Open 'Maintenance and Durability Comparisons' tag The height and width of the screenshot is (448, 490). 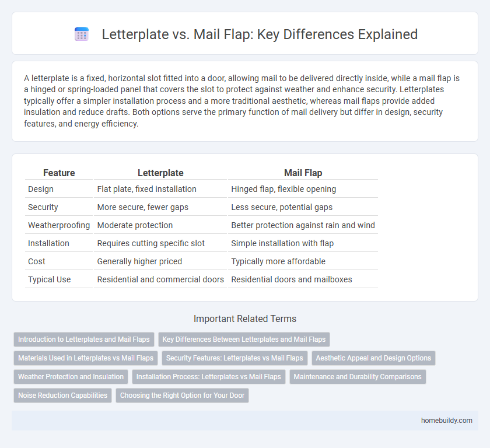pyautogui.click(x=358, y=377)
